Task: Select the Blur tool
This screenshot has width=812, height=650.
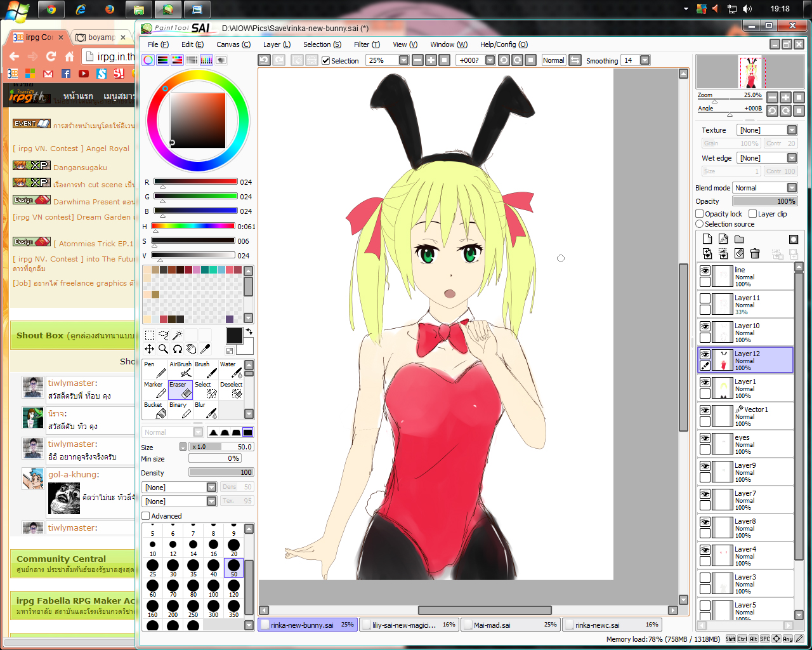Action: [x=206, y=409]
